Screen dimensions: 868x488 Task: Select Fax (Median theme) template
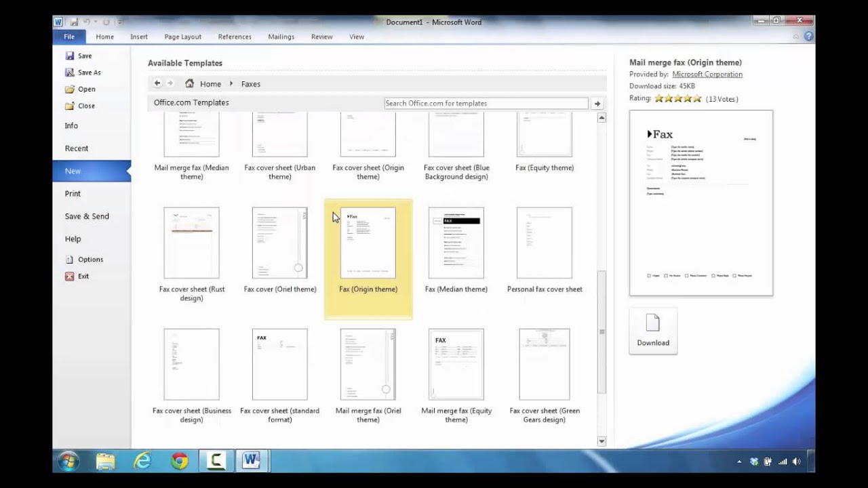pos(456,252)
